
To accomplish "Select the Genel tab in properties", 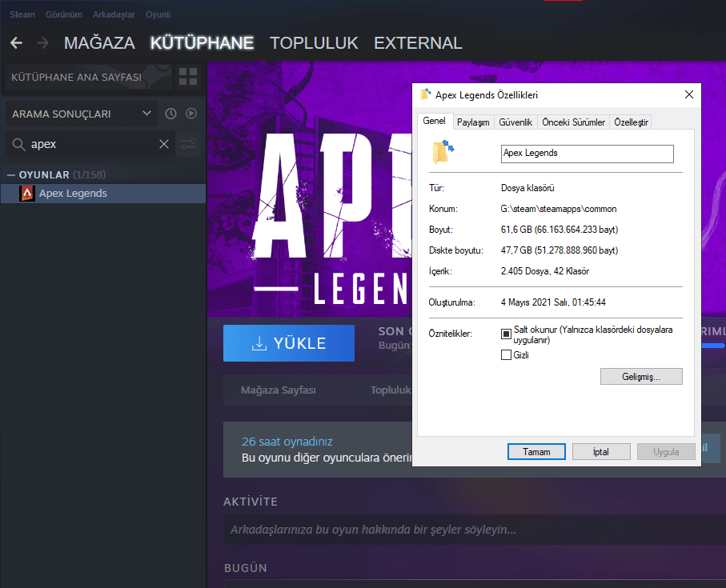I will coord(435,121).
